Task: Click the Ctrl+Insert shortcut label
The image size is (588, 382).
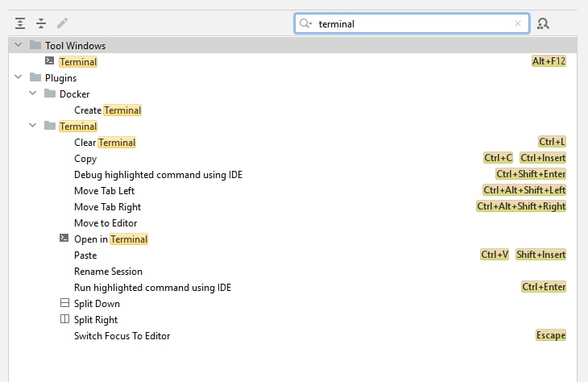Action: [543, 158]
